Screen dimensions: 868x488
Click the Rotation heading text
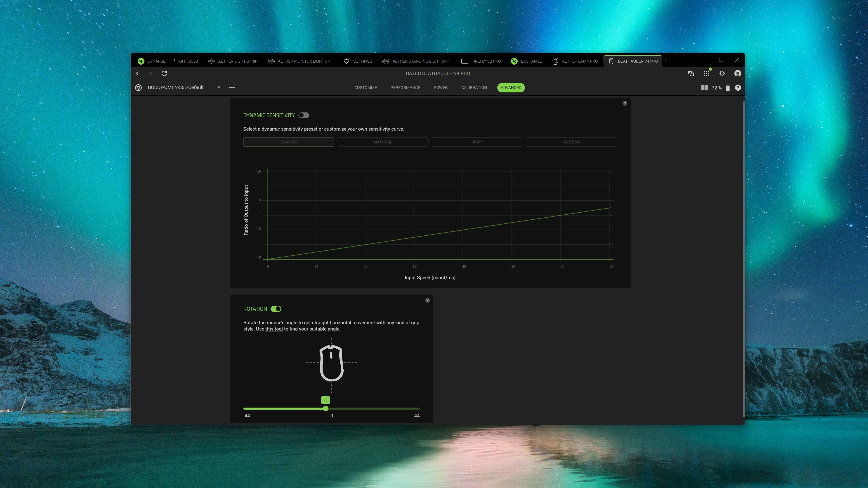point(255,309)
